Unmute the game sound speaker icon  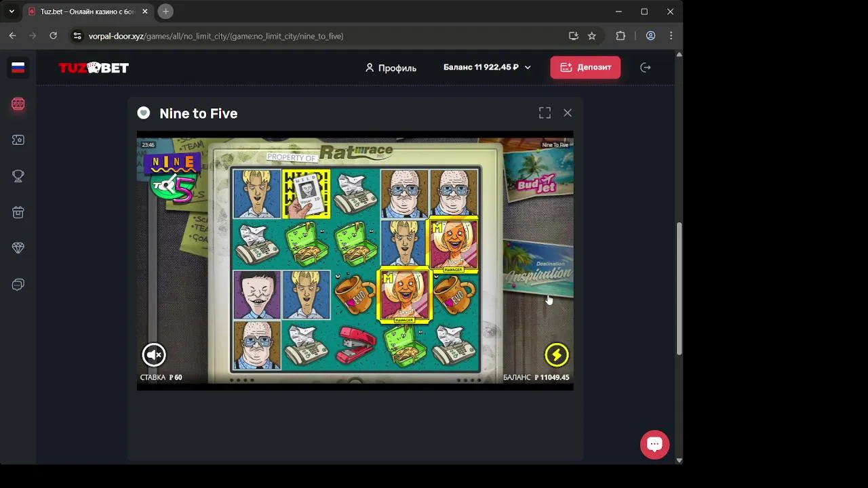point(154,354)
